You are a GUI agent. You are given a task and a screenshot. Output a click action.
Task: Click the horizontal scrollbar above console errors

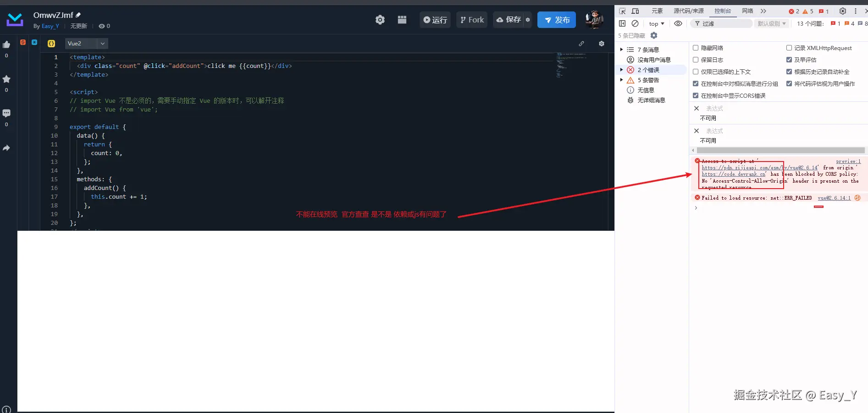click(780, 151)
